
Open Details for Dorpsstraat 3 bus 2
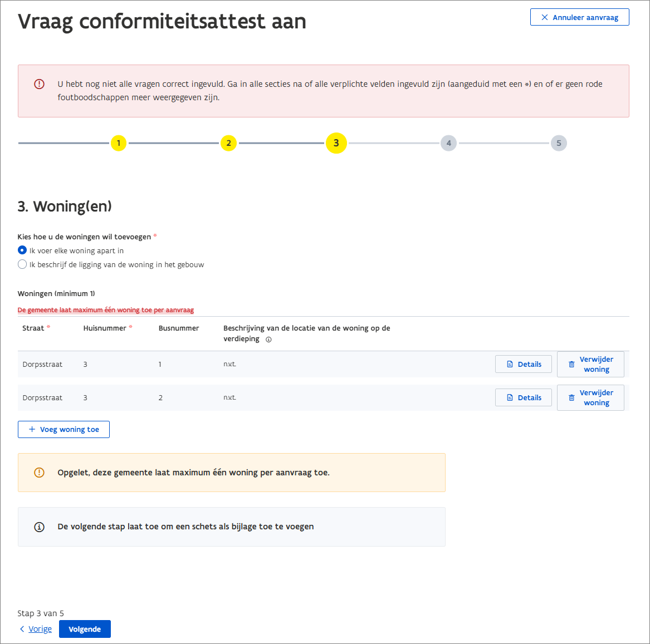524,398
